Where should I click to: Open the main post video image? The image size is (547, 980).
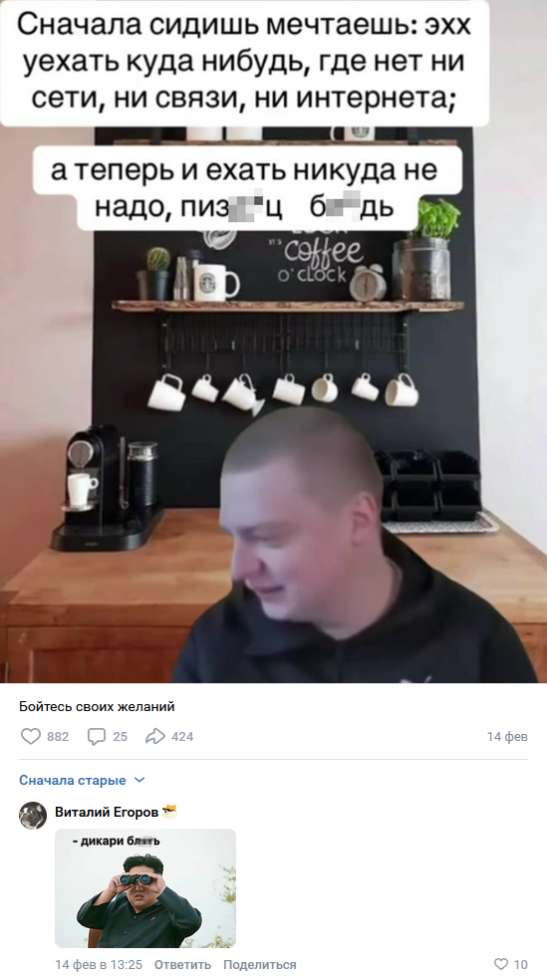point(273,342)
